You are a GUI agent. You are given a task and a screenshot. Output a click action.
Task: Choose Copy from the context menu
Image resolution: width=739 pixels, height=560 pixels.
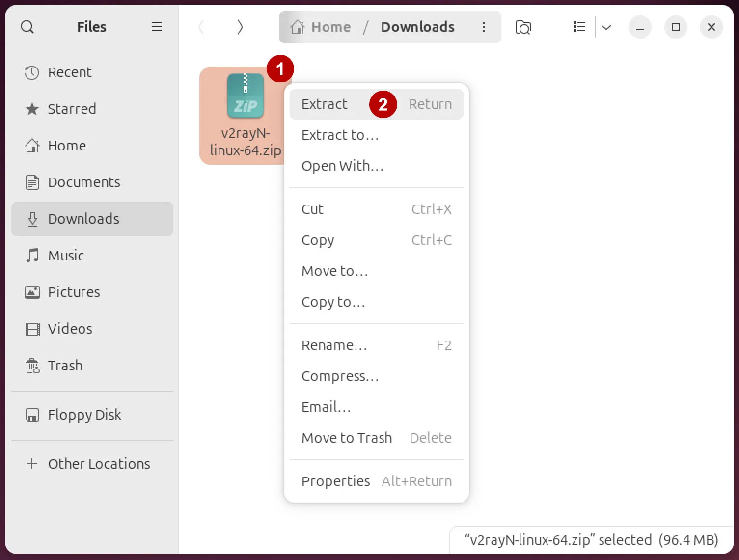(376, 240)
